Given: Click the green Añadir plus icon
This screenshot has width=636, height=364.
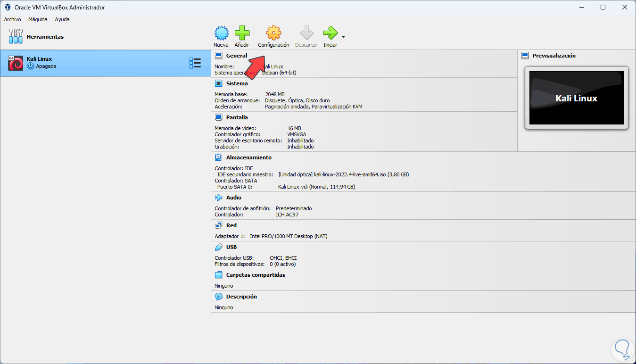Looking at the screenshot, I should 242,33.
